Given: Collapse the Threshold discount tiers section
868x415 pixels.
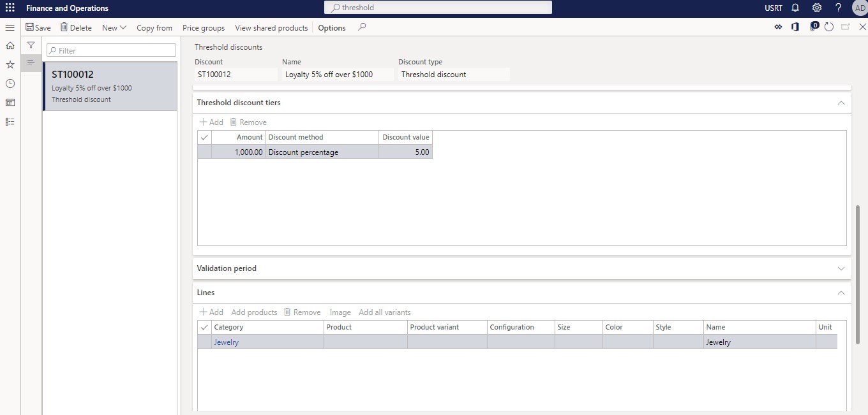Looking at the screenshot, I should tap(841, 103).
